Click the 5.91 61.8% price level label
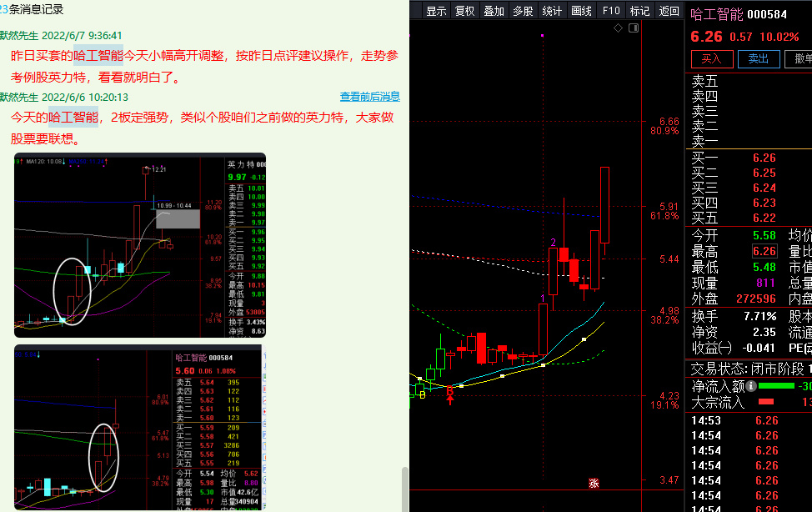This screenshot has height=512, width=812. [x=665, y=211]
